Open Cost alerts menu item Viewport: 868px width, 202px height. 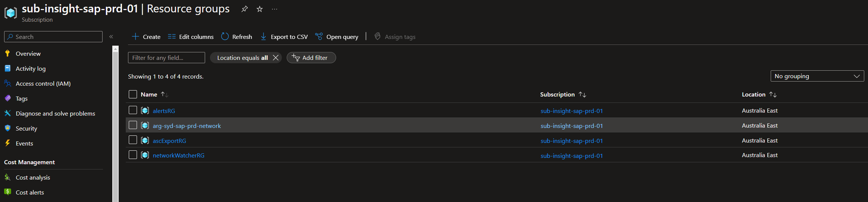point(30,192)
